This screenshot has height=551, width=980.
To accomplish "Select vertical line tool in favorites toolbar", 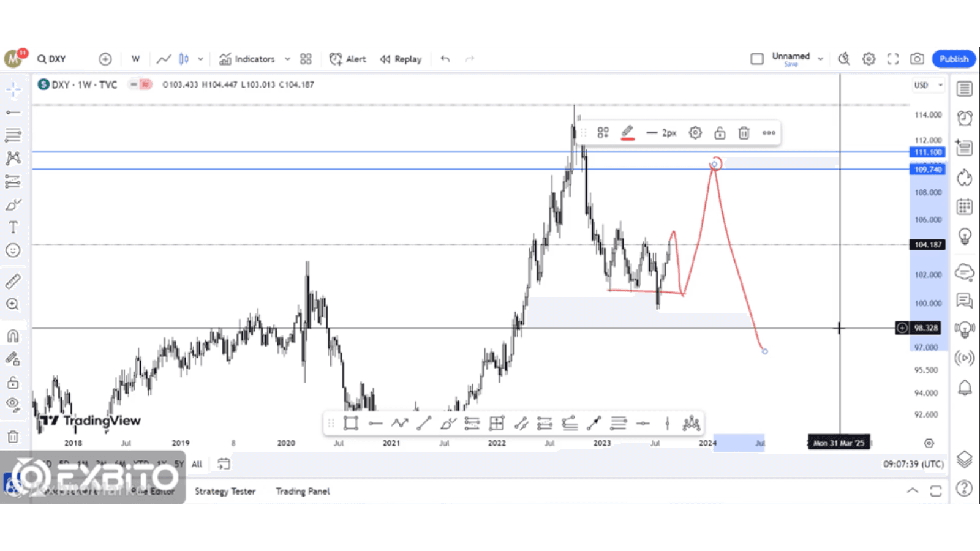I will coord(668,423).
